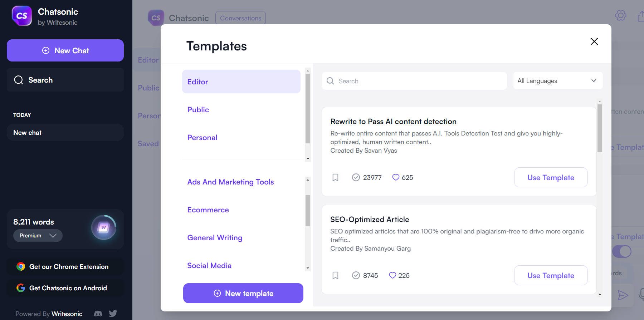Select the Personal templates tab
This screenshot has height=320, width=644.
202,138
